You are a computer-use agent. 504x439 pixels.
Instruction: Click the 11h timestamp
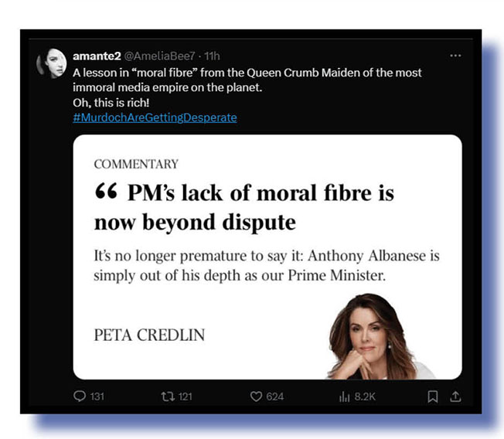[x=212, y=56]
